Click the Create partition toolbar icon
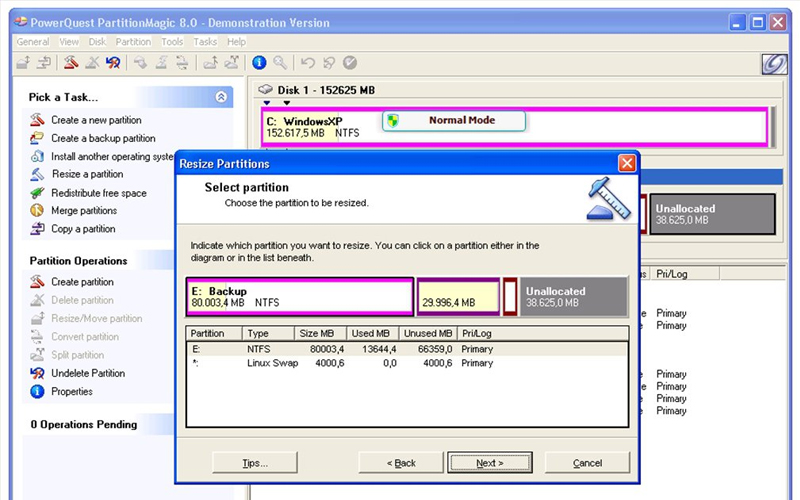The image size is (800, 500). point(71,63)
